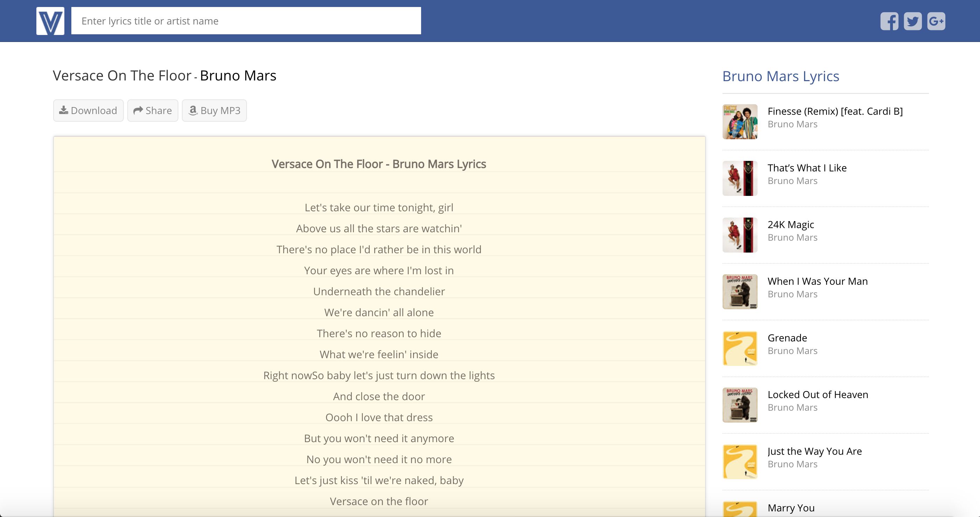Screen dimensions: 980x517
Task: Focus the lyrics search input field
Action: tap(246, 21)
